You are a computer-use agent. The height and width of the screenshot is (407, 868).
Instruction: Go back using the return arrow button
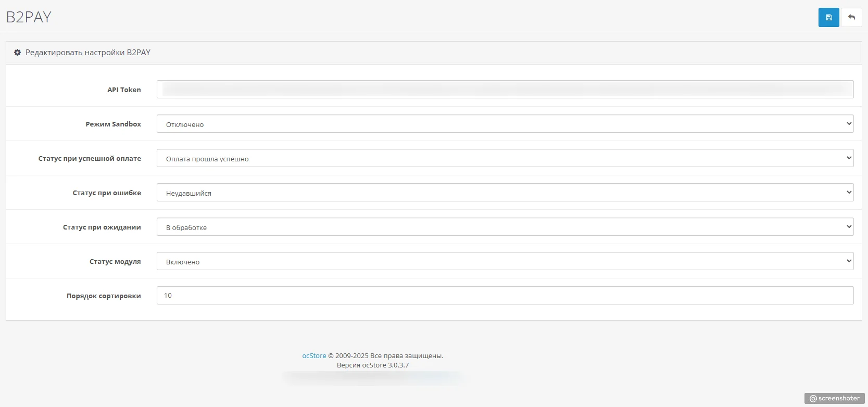click(851, 17)
